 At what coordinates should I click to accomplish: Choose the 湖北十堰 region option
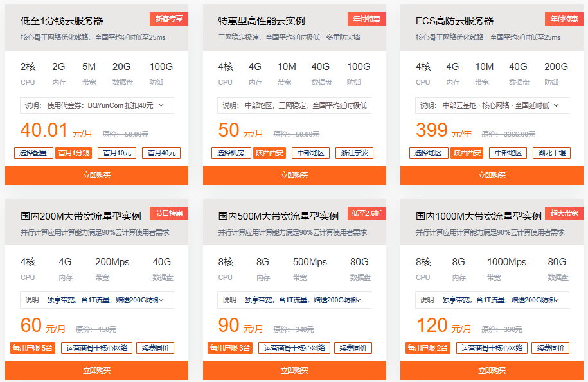pos(551,153)
